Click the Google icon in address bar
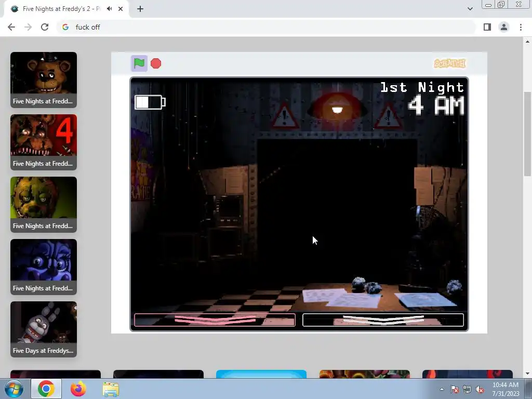Image resolution: width=532 pixels, height=399 pixels. point(65,27)
